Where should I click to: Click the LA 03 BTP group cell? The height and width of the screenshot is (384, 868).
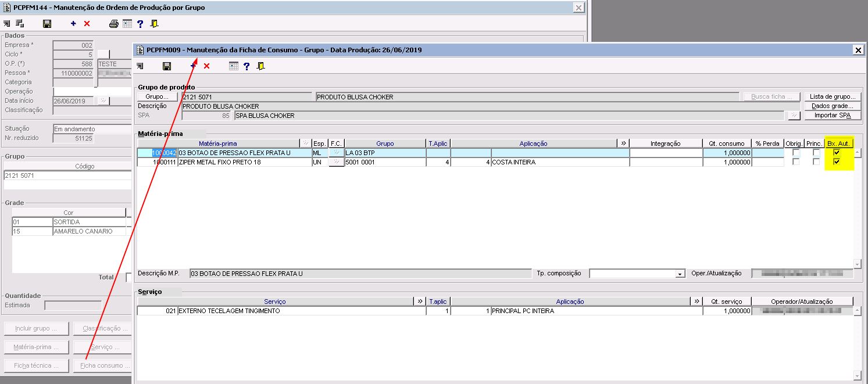[x=385, y=153]
